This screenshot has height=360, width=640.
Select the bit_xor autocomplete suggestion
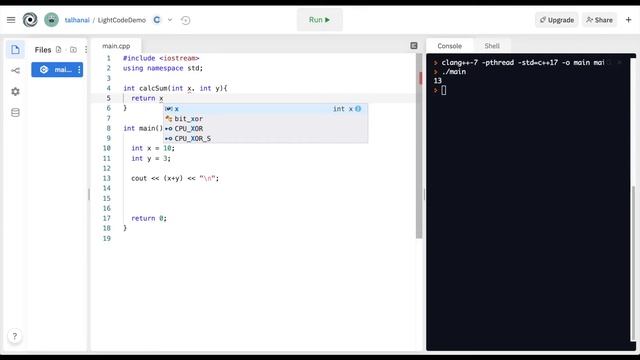tap(266, 119)
